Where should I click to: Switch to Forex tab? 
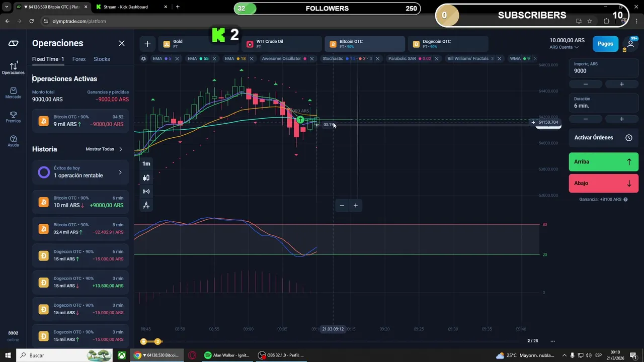click(79, 59)
